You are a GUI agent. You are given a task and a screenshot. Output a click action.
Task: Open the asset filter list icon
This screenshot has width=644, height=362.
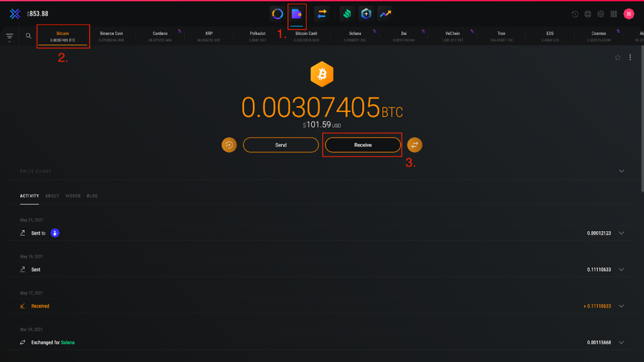[9, 37]
